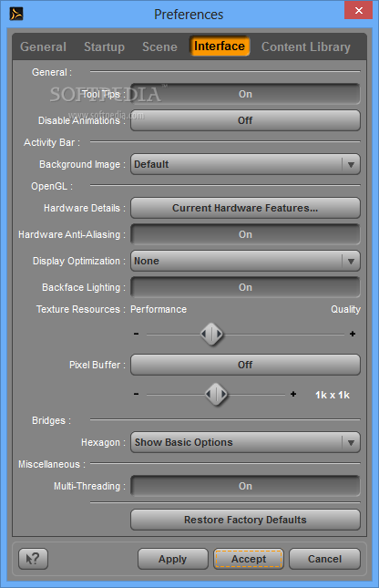379x588 pixels.
Task: Toggle the Pixel Buffer off button
Action: click(245, 365)
